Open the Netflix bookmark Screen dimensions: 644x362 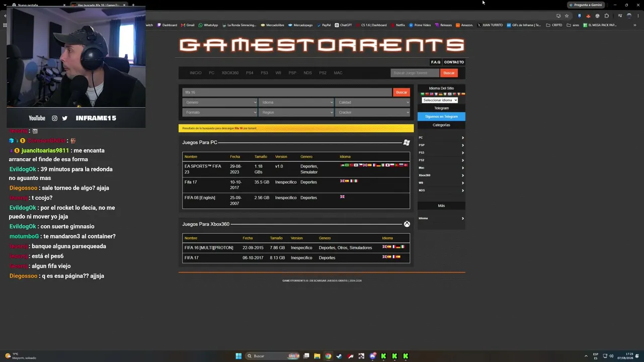tap(398, 25)
